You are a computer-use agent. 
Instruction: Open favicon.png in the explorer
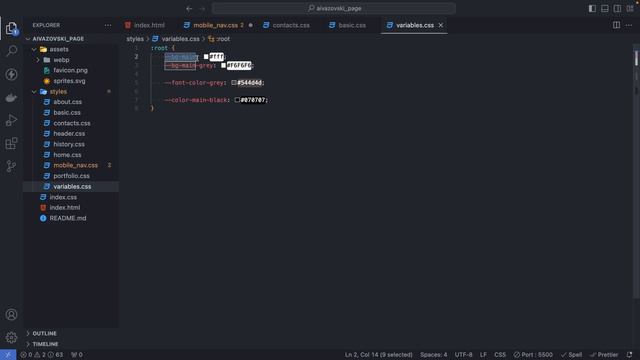tap(70, 71)
